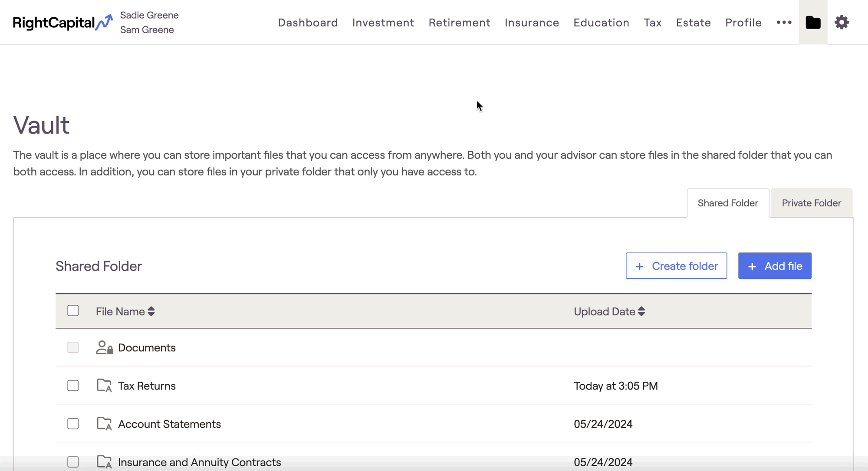The height and width of the screenshot is (471, 868).
Task: Click the Account Statements folder icon
Action: (104, 424)
